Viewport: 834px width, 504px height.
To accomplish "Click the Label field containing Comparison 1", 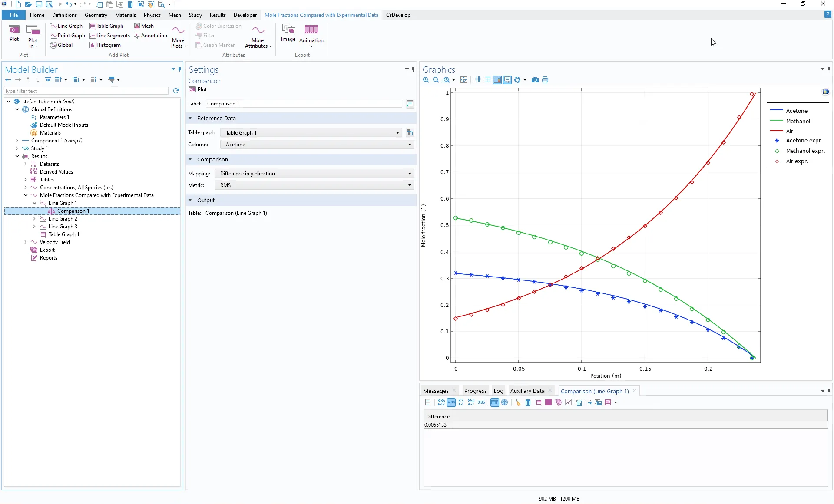I will (x=304, y=104).
